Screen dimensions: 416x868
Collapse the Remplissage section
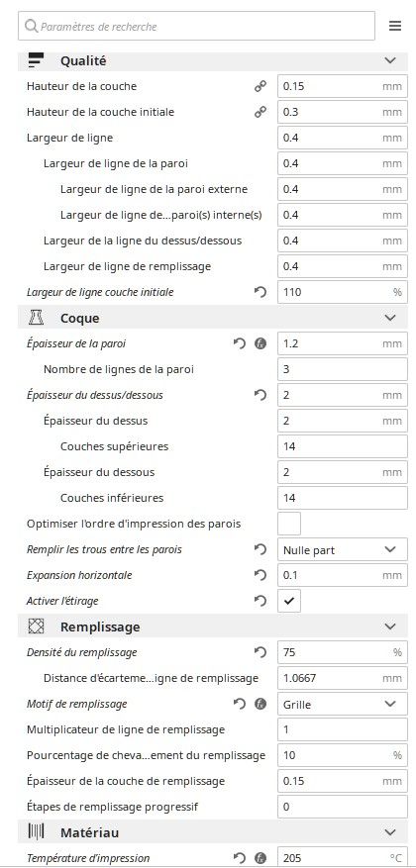[390, 627]
